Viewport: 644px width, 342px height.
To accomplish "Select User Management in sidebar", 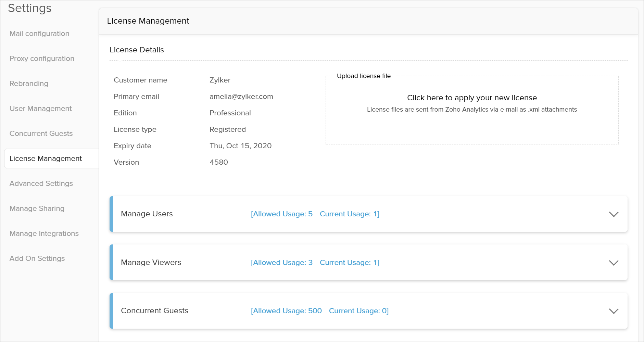I will (x=40, y=109).
